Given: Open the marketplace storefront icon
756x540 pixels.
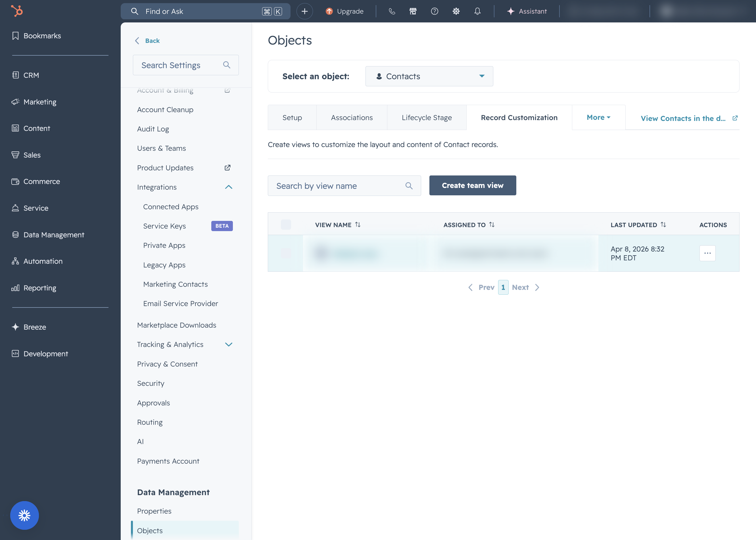Looking at the screenshot, I should [x=413, y=11].
